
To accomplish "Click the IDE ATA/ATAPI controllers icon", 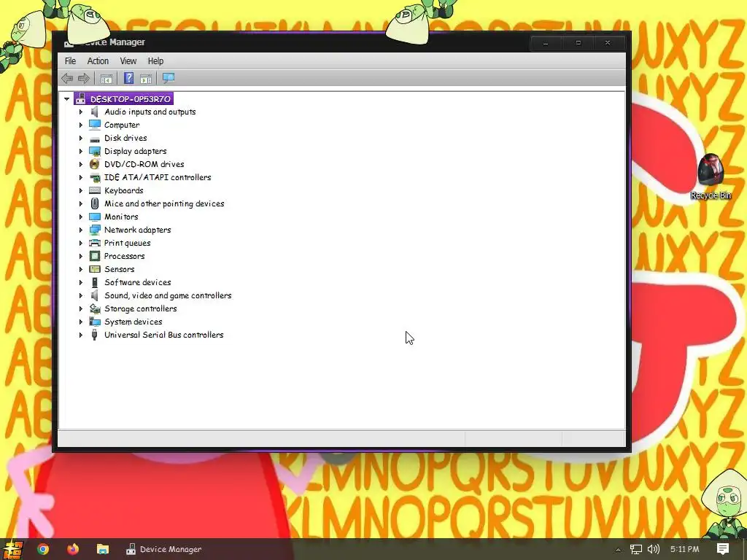I will click(95, 178).
